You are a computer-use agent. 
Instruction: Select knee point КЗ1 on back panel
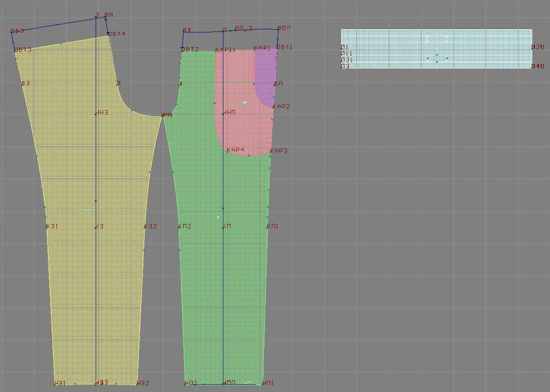coord(47,227)
